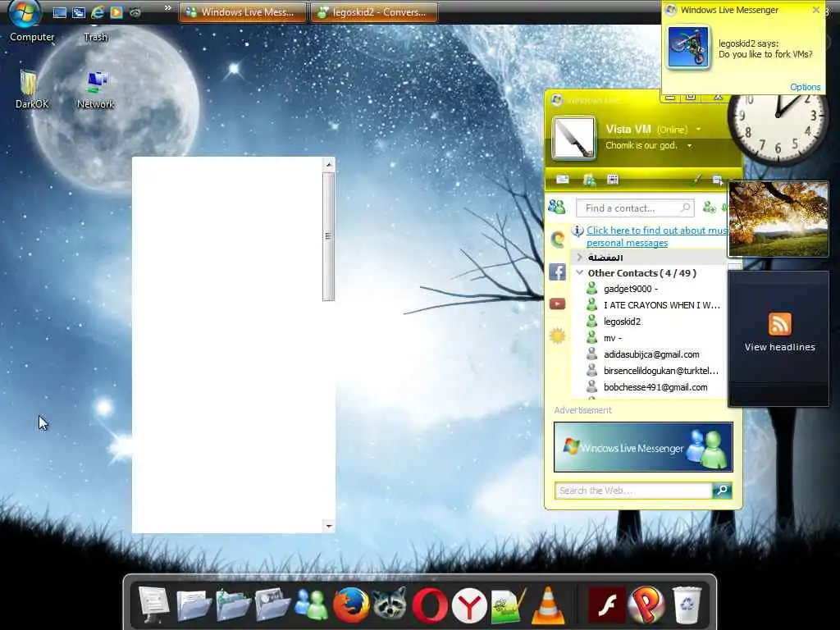Open the Windows Start orb
Viewport: 840px width, 630px height.
point(25,11)
